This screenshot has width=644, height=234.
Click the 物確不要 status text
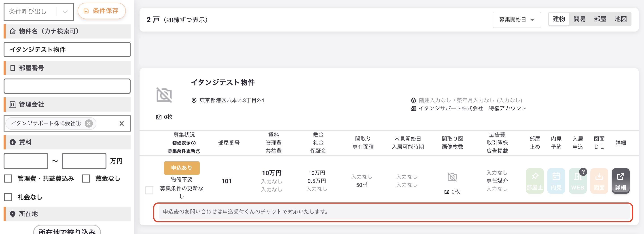point(182,179)
